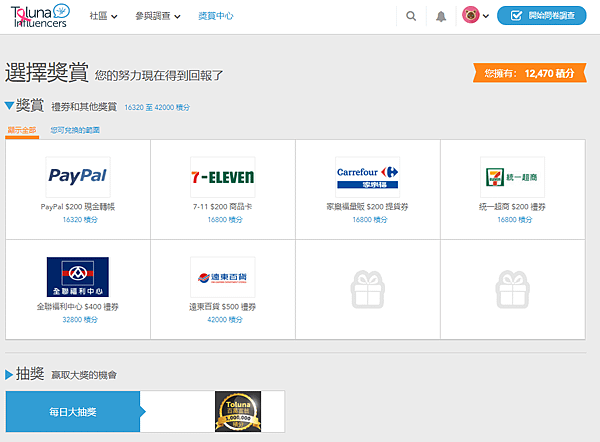Open PayPal $200 現金轉帳 link

(x=78, y=207)
